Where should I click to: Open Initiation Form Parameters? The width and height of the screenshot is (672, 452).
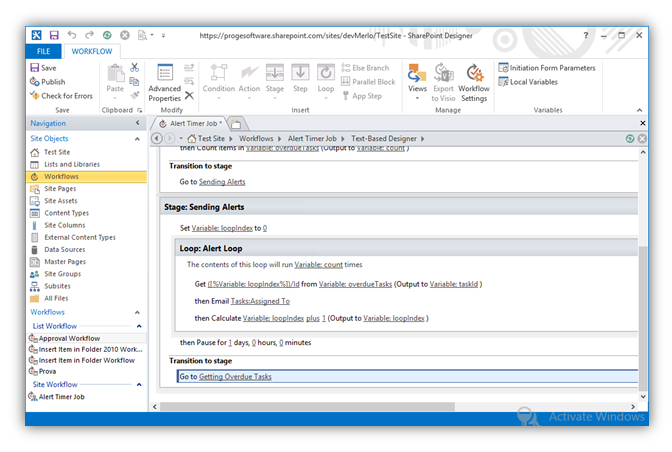(x=552, y=68)
